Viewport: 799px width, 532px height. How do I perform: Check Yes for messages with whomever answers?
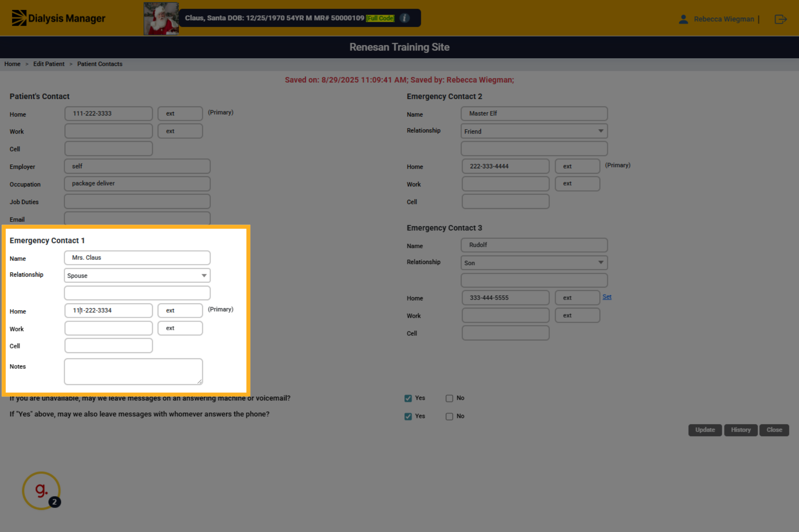408,416
